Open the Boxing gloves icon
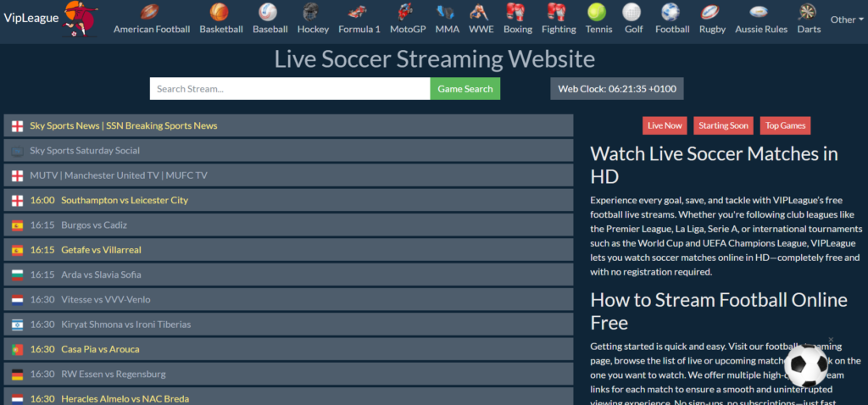This screenshot has width=868, height=405. click(x=515, y=12)
